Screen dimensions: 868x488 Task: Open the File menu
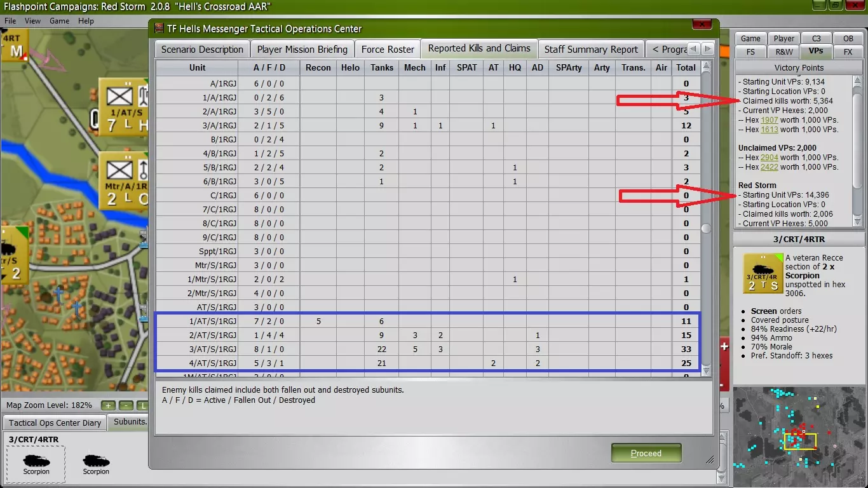coord(10,21)
